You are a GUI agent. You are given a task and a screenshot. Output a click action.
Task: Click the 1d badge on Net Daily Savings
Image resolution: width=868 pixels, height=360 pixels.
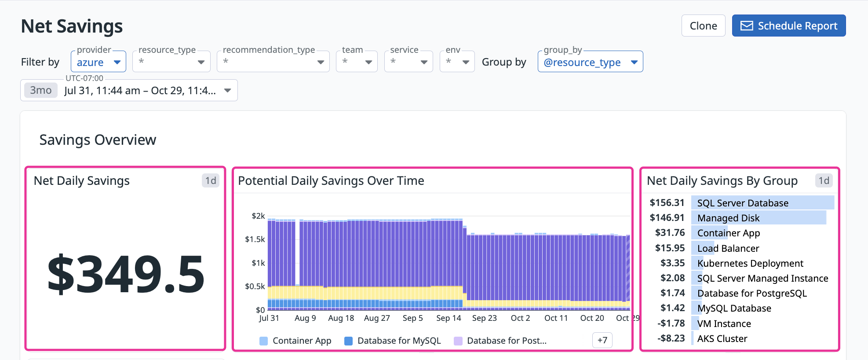click(x=211, y=181)
